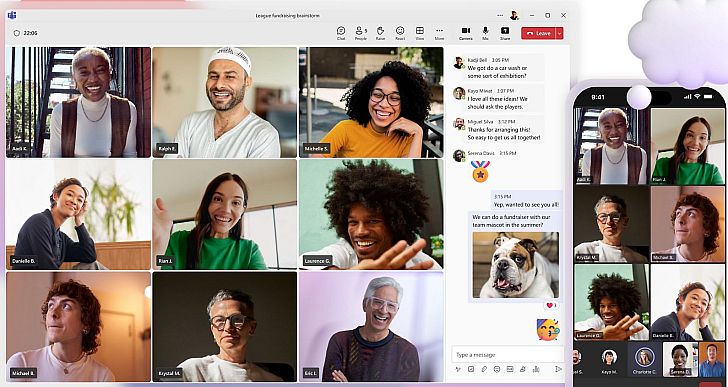Open the Share content tray
The width and height of the screenshot is (728, 387).
[505, 33]
